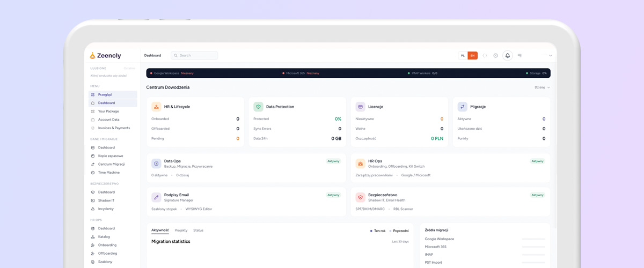This screenshot has height=268, width=644.
Task: Switch to the Projekty tab
Action: tap(181, 230)
